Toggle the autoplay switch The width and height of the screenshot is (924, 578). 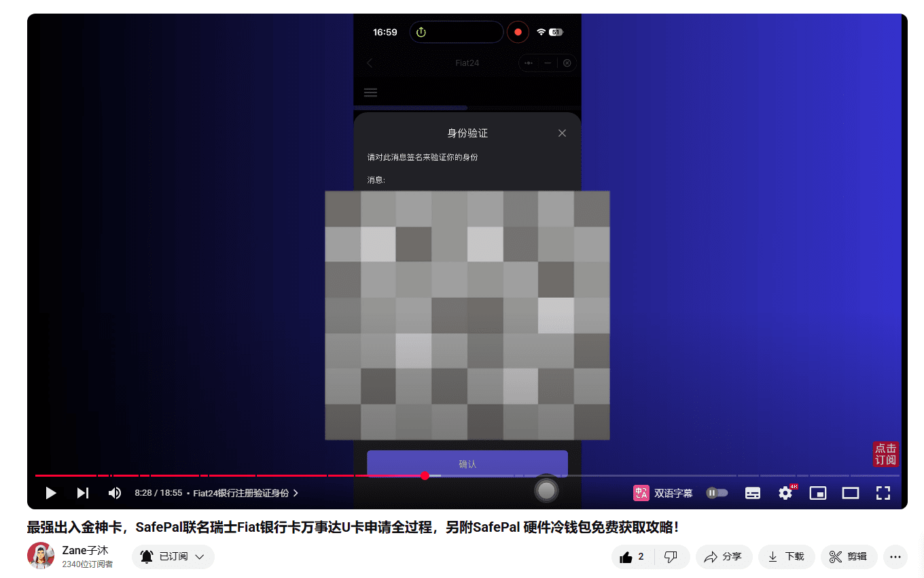tap(717, 493)
